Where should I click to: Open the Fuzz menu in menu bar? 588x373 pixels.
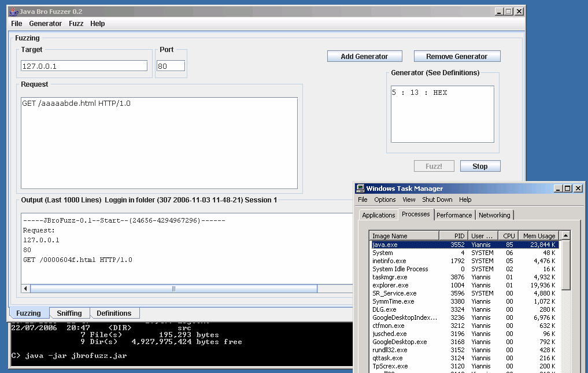coord(76,24)
